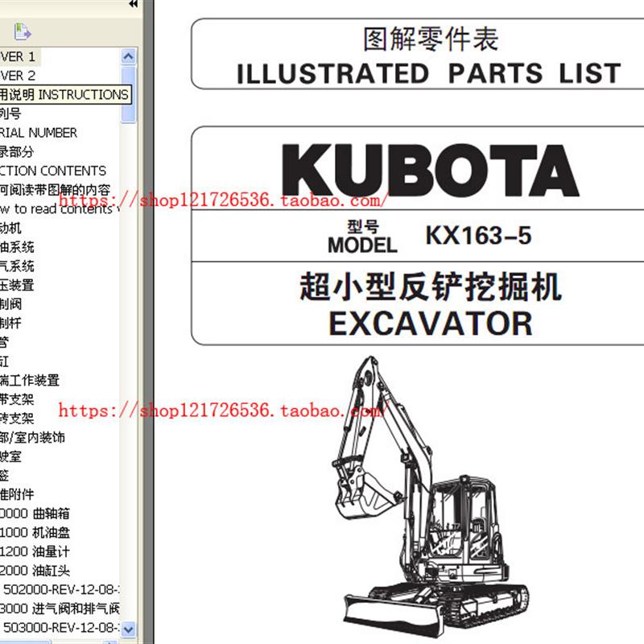Screen dimensions: 644x644
Task: Select the 录部分 bookmark
Action: [x=17, y=151]
